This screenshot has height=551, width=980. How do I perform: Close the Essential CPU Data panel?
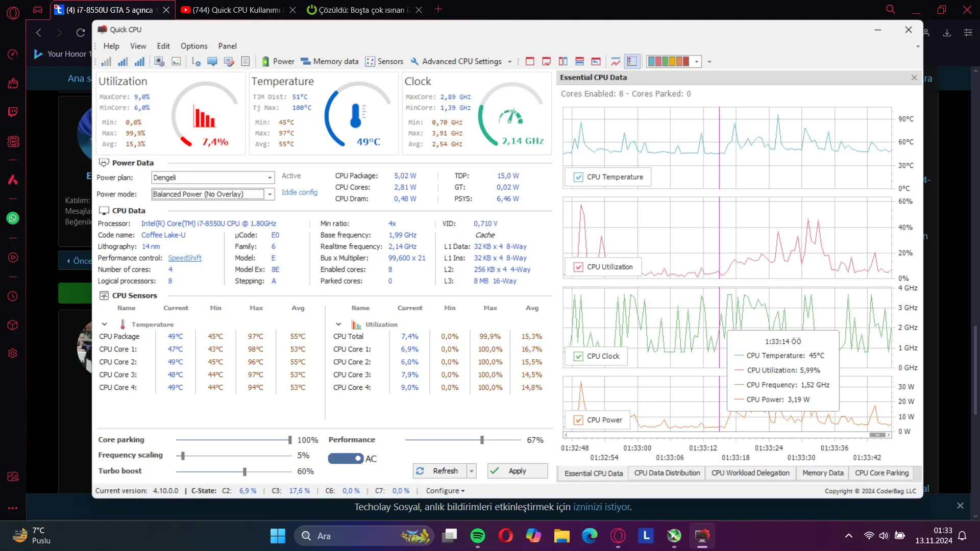tap(914, 78)
